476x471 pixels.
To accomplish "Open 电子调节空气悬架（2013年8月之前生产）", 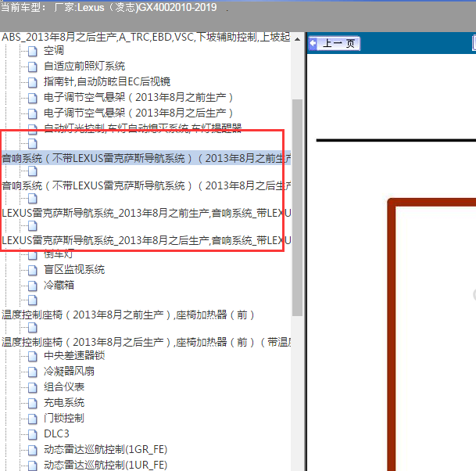I will [x=138, y=97].
